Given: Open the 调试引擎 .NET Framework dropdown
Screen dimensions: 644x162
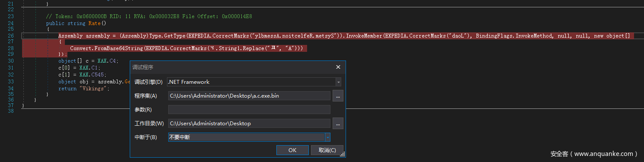Looking at the screenshot, I should 338,82.
